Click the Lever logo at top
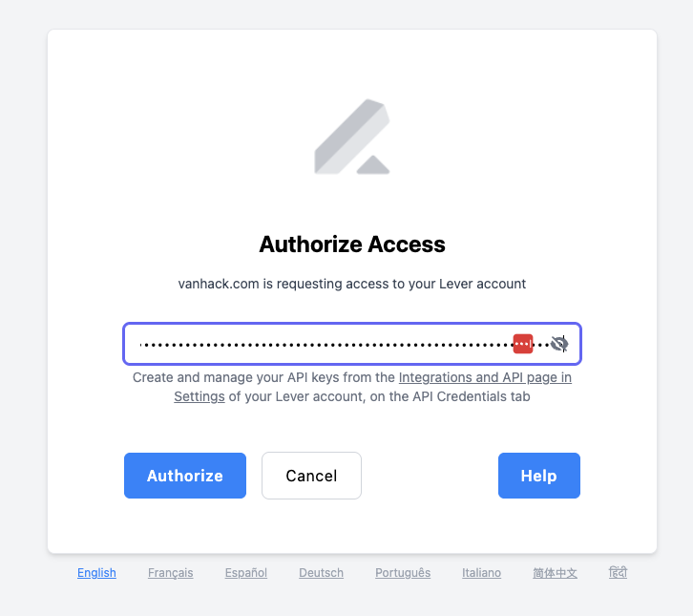This screenshot has height=616, width=693. pos(352,137)
